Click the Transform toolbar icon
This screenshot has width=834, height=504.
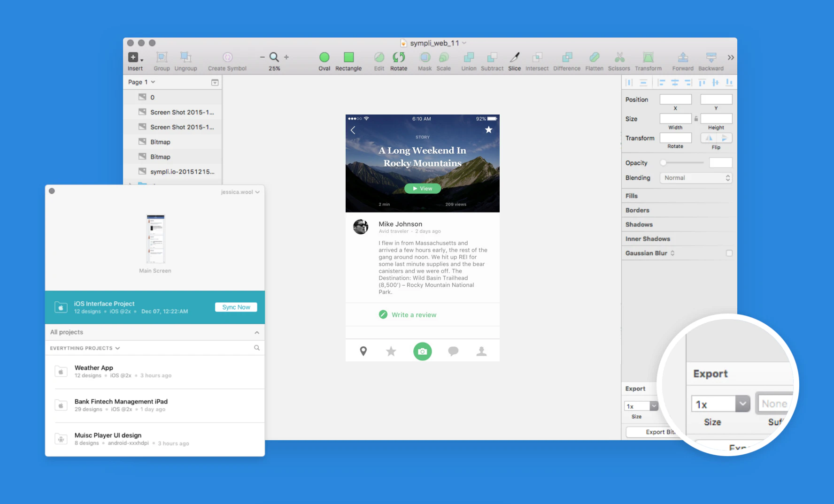pyautogui.click(x=649, y=57)
